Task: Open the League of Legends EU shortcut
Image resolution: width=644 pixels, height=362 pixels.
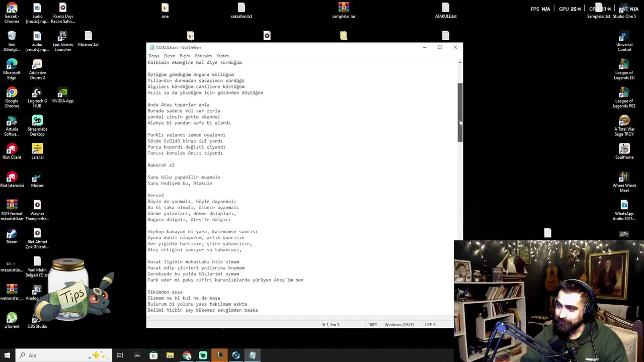Action: [x=624, y=69]
